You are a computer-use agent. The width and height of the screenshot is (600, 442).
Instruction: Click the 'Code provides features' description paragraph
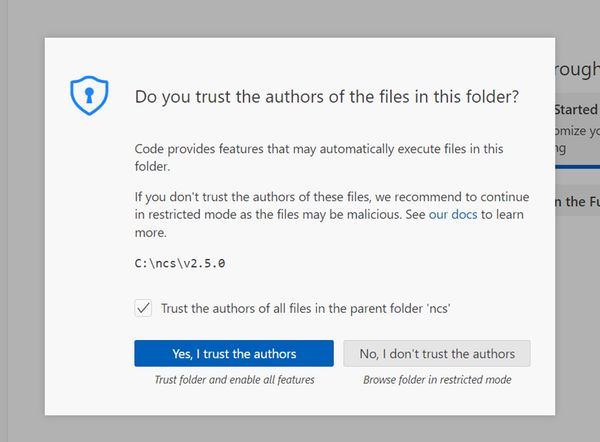coord(319,157)
